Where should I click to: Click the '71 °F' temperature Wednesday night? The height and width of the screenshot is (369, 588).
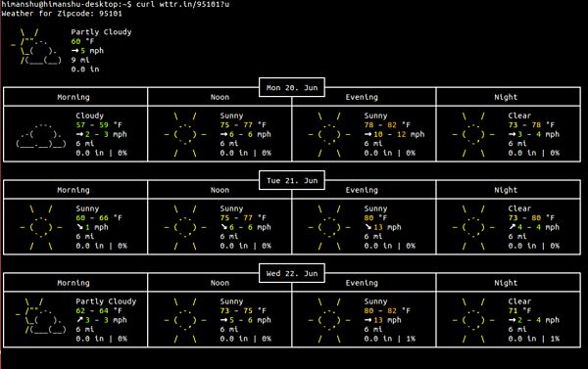pyautogui.click(x=519, y=310)
